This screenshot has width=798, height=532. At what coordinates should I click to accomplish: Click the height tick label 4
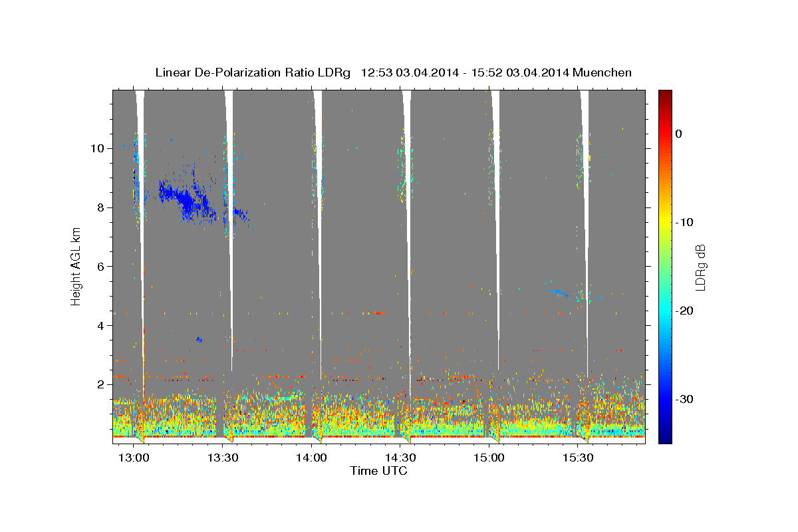[102, 325]
